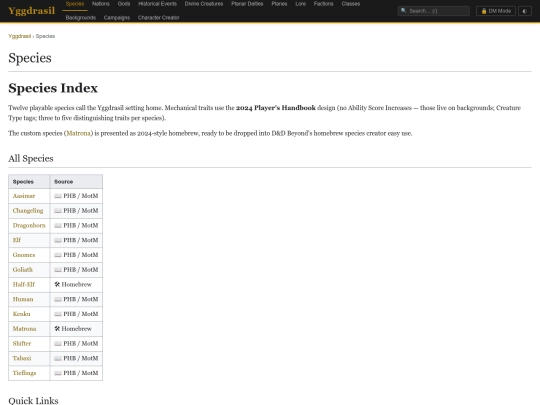Open the Aasimar species page
540x405 pixels.
[24, 196]
